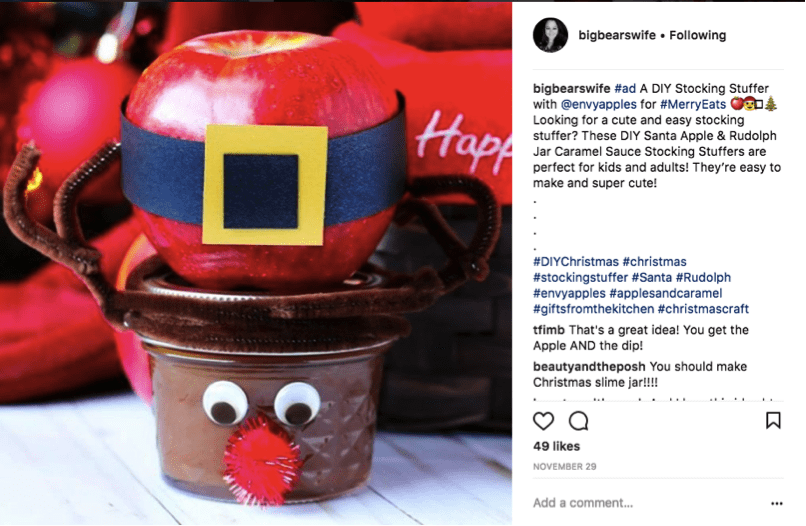Click the Following button
The width and height of the screenshot is (806, 526).
click(x=698, y=35)
